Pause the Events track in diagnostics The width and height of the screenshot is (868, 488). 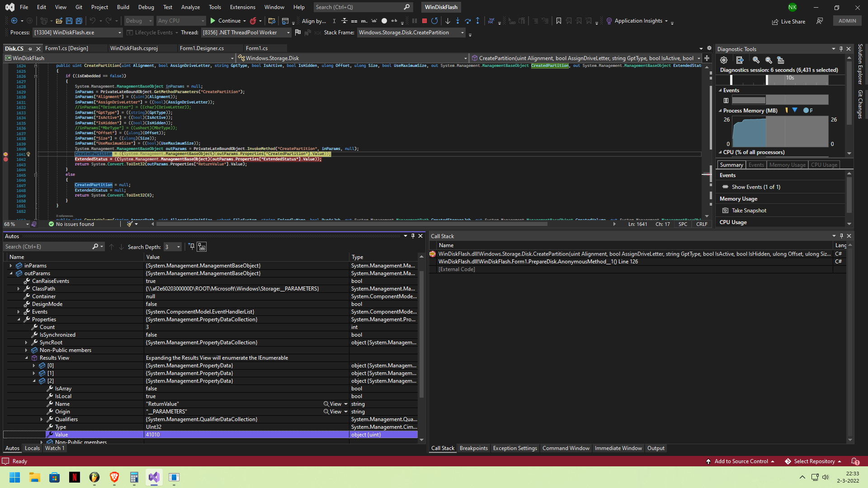[x=726, y=100]
